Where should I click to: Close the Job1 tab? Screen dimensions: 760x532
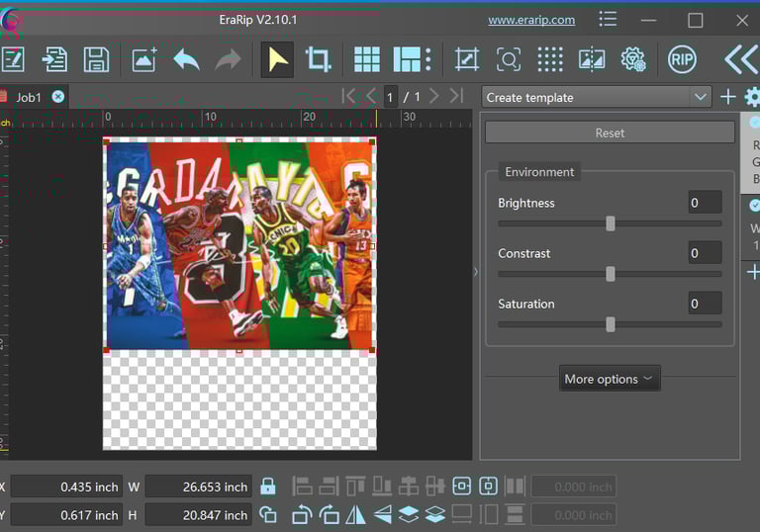click(x=58, y=97)
